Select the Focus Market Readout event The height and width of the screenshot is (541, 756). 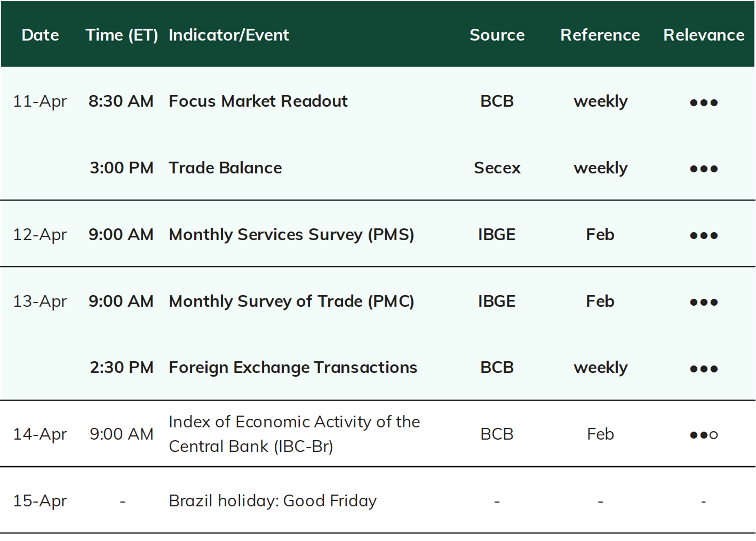pyautogui.click(x=258, y=101)
